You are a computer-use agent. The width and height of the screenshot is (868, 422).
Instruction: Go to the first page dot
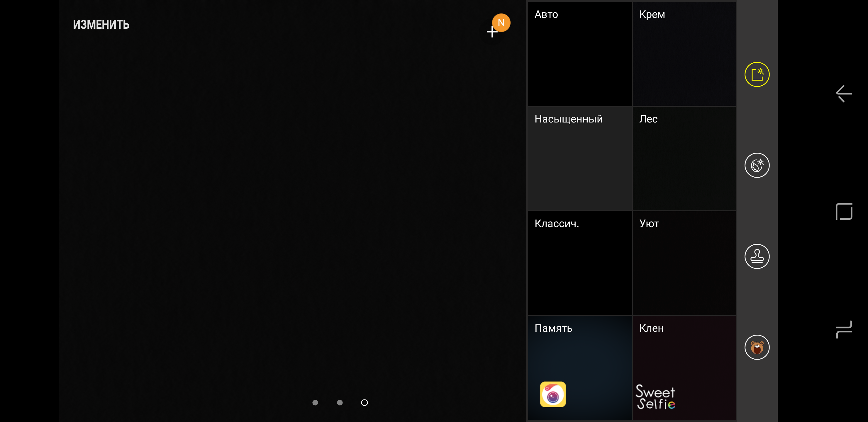click(x=315, y=402)
